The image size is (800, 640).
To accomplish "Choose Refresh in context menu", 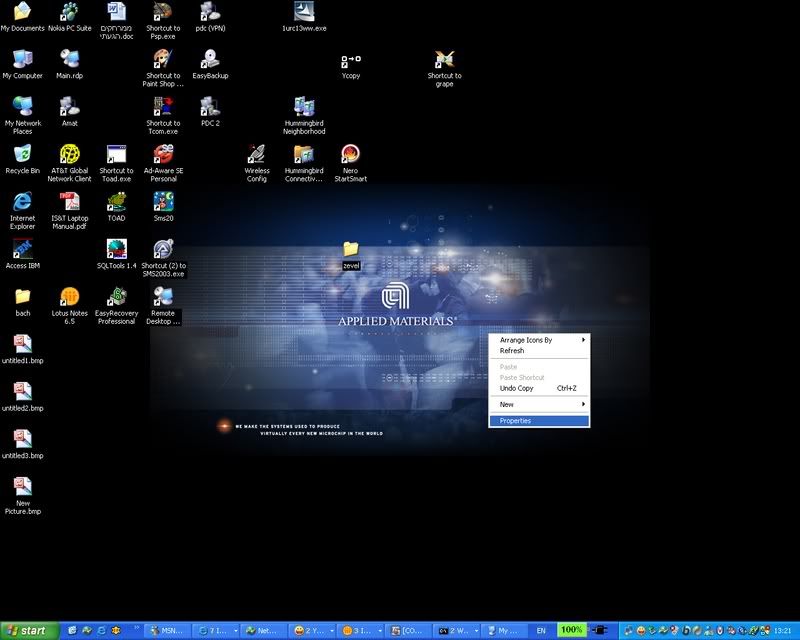I will [539, 351].
